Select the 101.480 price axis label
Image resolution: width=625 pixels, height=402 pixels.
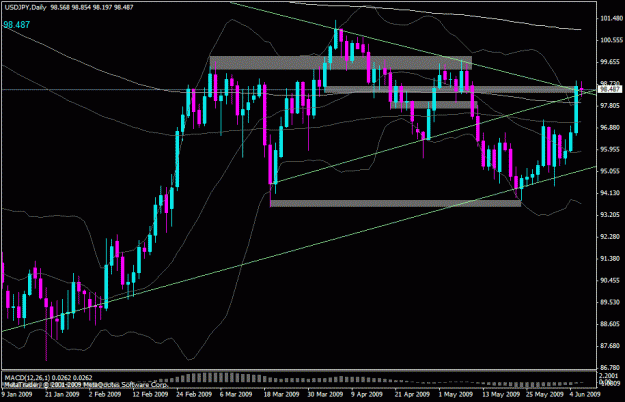pos(611,18)
